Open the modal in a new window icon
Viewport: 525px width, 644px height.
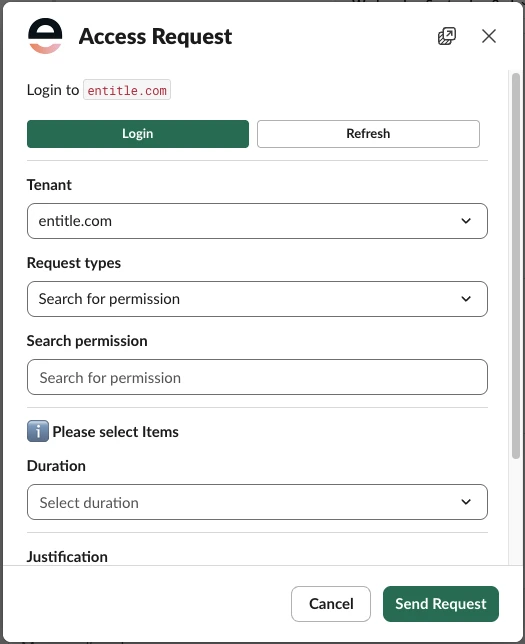coord(447,36)
